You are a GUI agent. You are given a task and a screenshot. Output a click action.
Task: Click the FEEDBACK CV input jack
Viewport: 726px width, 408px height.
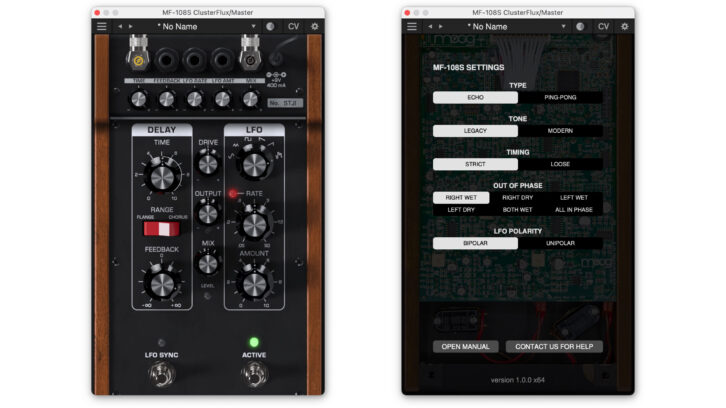(166, 60)
